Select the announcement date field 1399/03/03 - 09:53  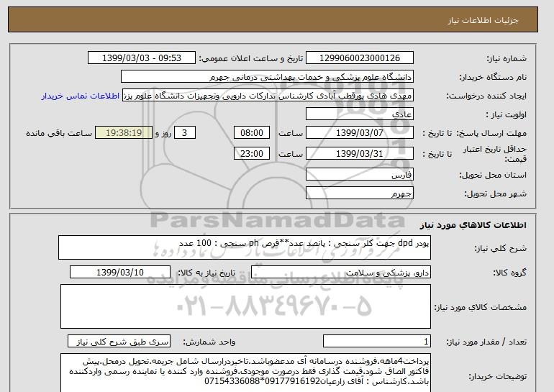(x=141, y=58)
